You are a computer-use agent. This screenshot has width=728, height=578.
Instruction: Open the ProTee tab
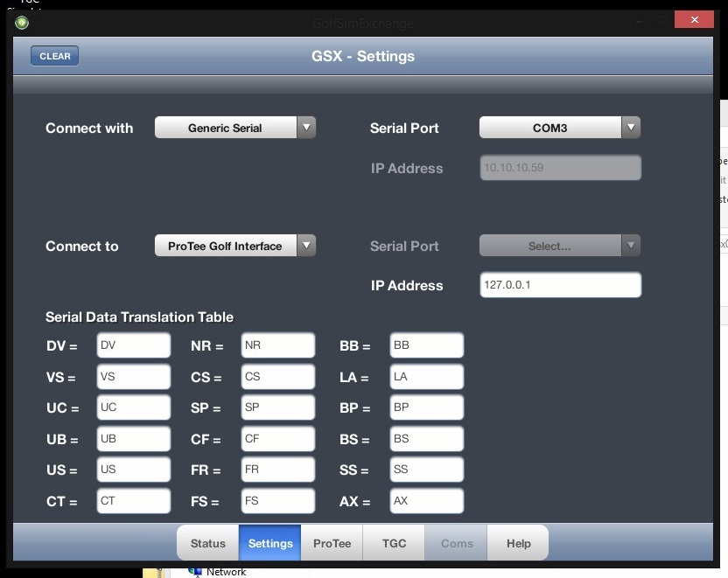coord(332,543)
